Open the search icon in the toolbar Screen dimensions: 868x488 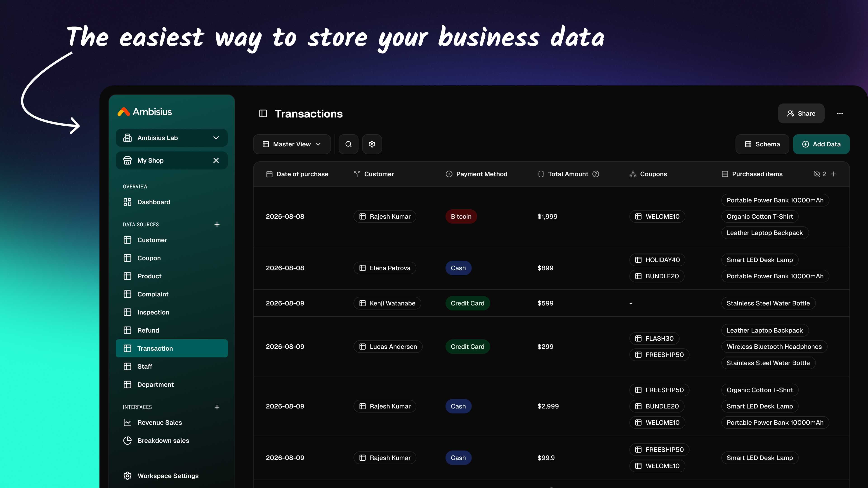tap(348, 144)
